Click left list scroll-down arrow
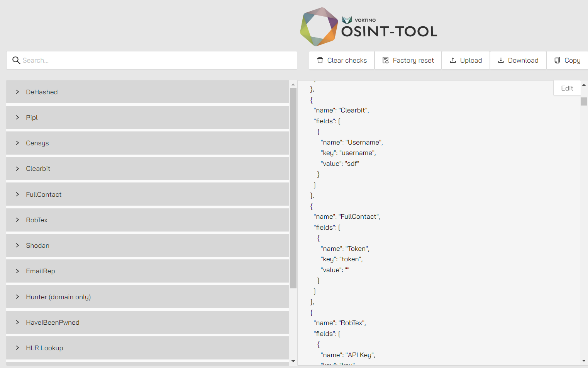 tap(293, 361)
